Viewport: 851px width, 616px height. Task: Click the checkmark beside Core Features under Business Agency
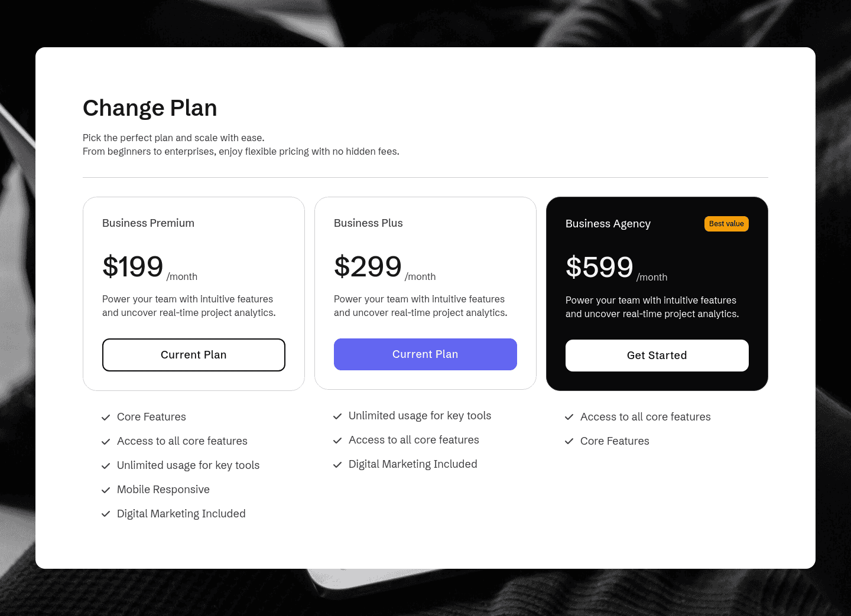coord(570,441)
